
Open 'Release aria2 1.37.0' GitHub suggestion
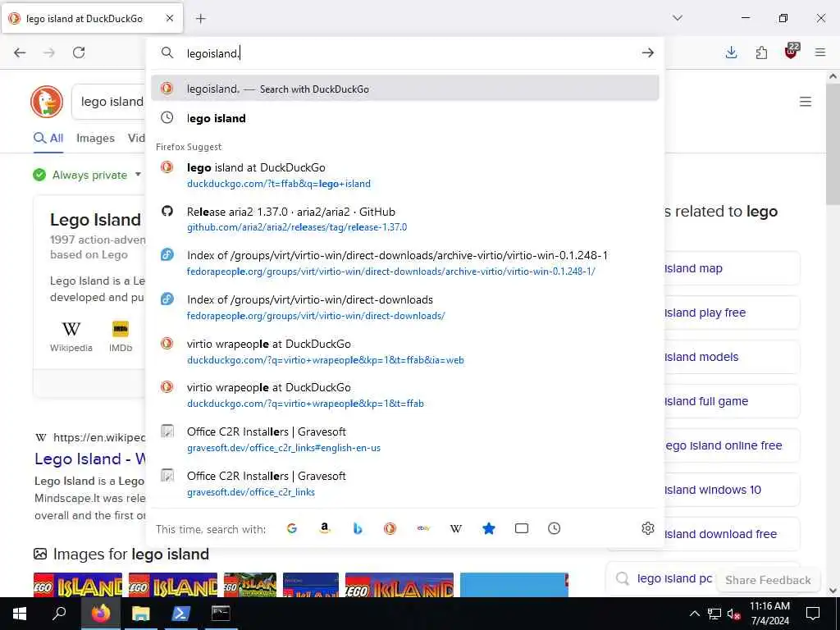pyautogui.click(x=405, y=219)
